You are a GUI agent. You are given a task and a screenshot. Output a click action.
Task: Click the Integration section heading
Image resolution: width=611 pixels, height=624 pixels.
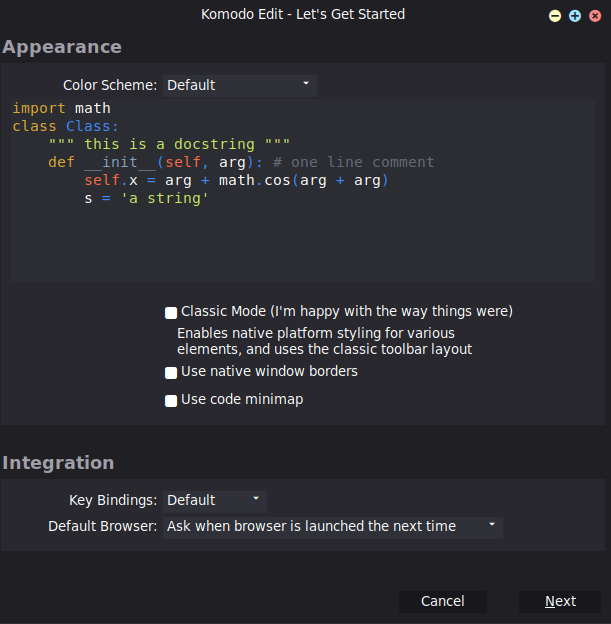click(58, 463)
